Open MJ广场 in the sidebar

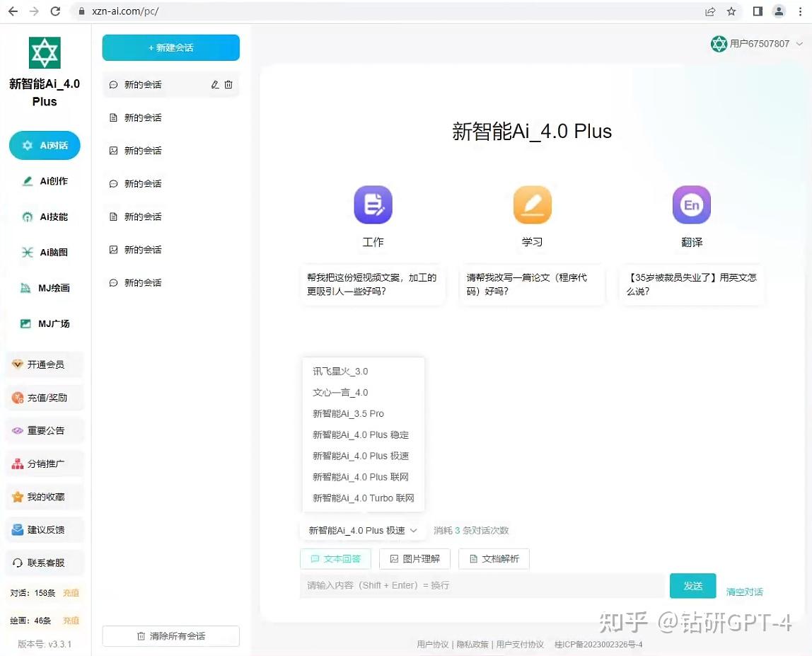click(x=45, y=324)
